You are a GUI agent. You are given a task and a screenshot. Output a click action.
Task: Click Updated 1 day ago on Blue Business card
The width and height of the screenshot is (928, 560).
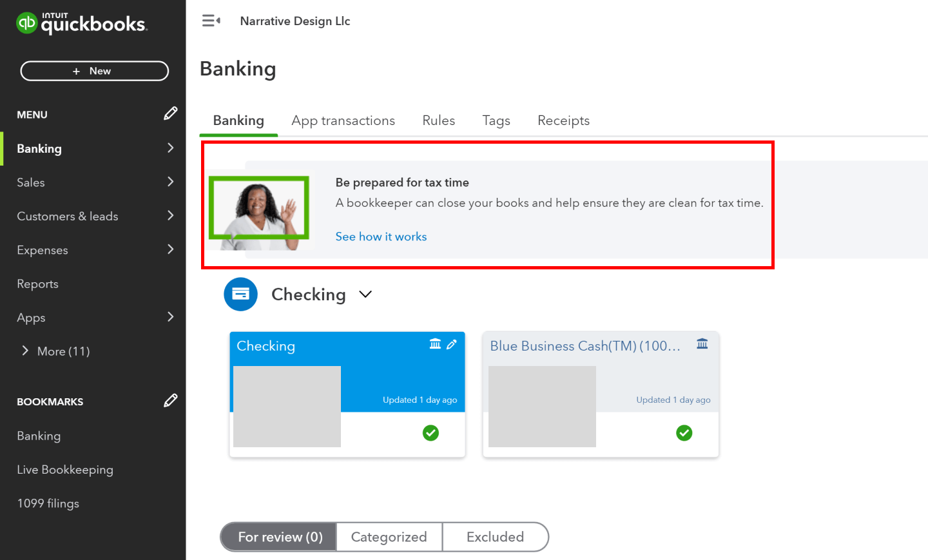(673, 400)
